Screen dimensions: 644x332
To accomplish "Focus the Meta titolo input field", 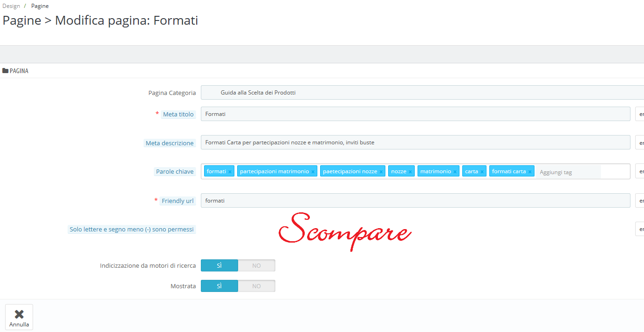I will click(x=416, y=114).
